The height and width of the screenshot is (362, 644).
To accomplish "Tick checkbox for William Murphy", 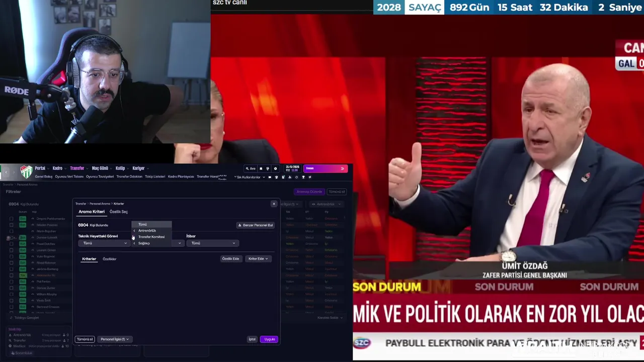I will coord(11,294).
